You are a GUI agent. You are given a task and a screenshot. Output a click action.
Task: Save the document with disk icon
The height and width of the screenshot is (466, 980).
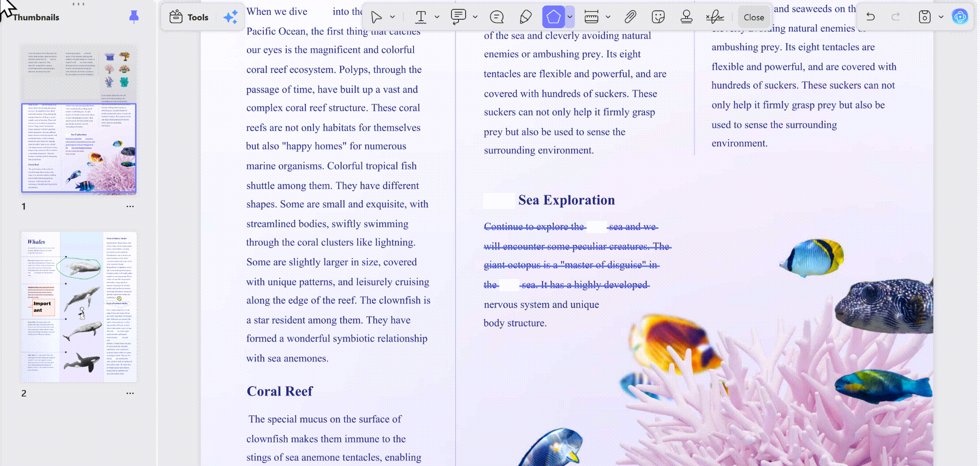[925, 17]
